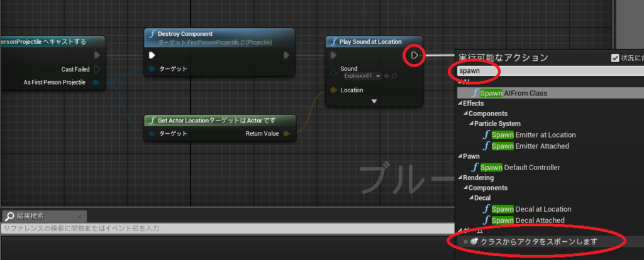The width and height of the screenshot is (644, 260).
Task: Click the magnifier icon on 結果検索 tab
Action: tap(10, 217)
